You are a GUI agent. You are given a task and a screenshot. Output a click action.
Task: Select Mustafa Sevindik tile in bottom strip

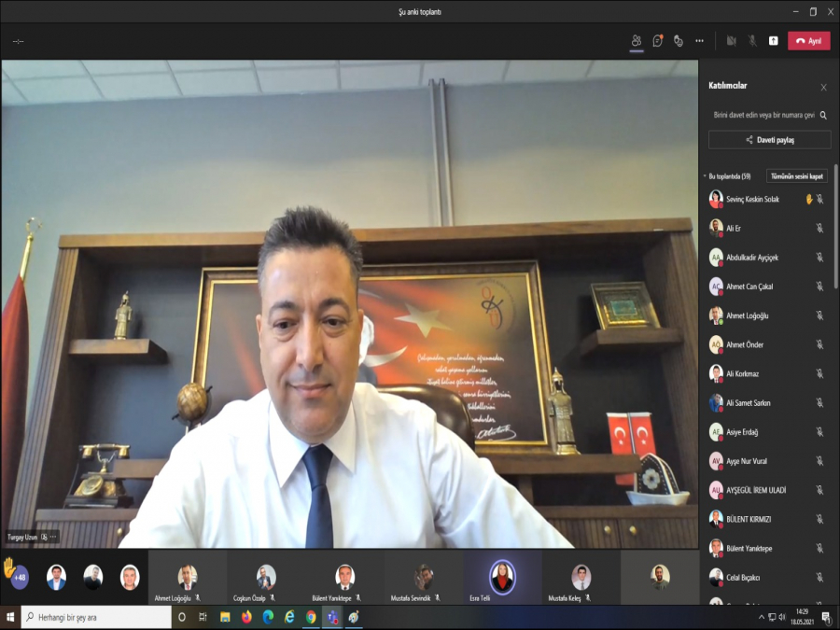point(424,578)
